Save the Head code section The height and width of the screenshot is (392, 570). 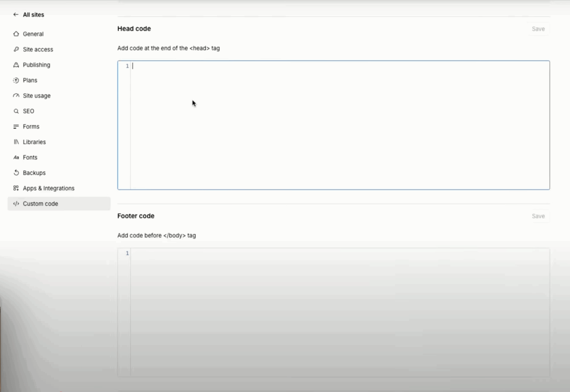(x=538, y=29)
